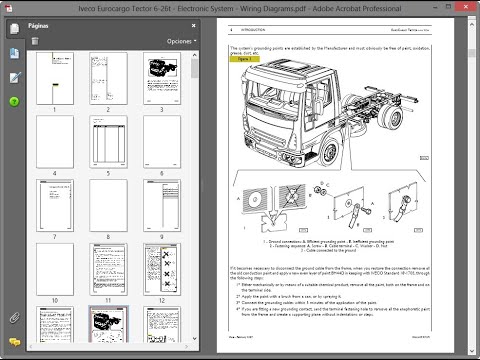Viewport: 480px width, 360px height.
Task: Click document scroll up arrow
Action: (x=472, y=25)
